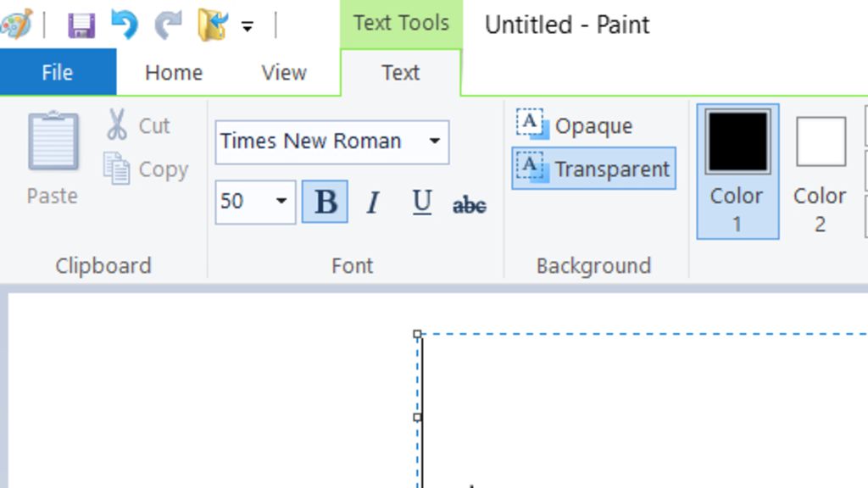
Task: Open the Customize Quick Access Toolbar arrow
Action: coord(248,26)
